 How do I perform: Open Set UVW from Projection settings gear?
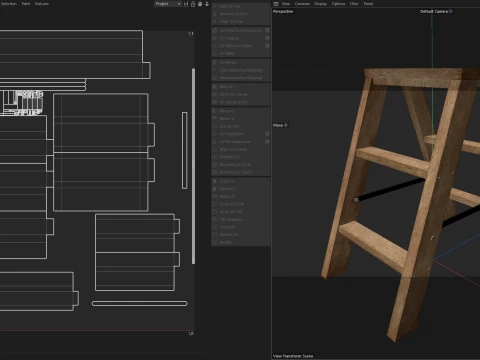pyautogui.click(x=267, y=30)
